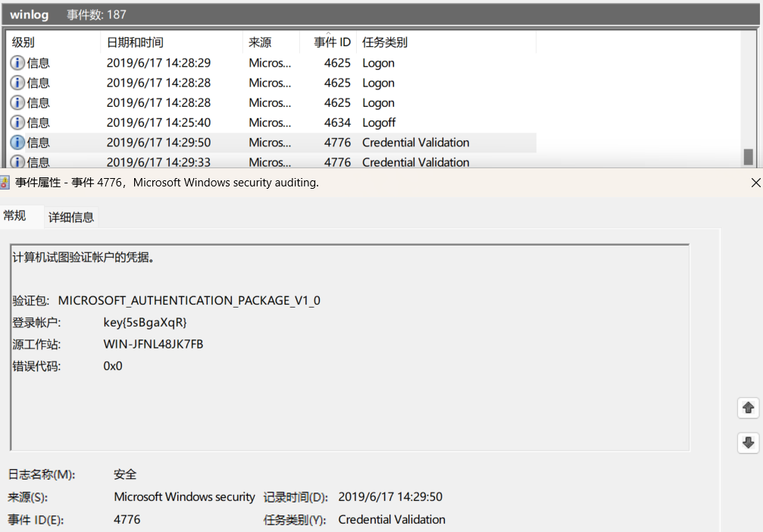Go to next event with the down arrow
The image size is (763, 532).
[x=748, y=443]
